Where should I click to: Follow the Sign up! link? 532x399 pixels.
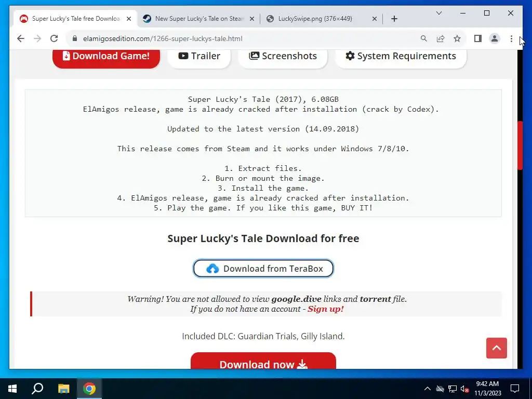[x=325, y=309]
